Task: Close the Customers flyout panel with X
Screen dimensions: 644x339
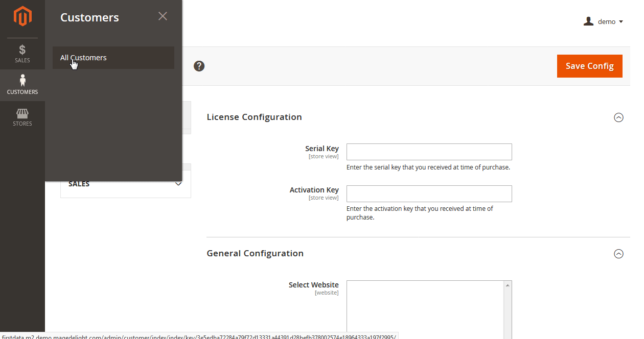Action: coord(163,16)
